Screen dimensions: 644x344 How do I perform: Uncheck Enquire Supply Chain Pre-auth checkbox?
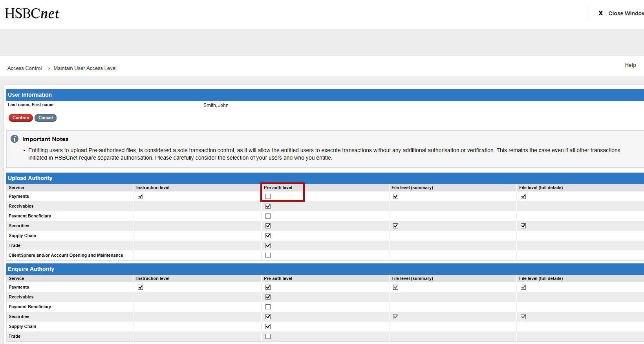(268, 326)
